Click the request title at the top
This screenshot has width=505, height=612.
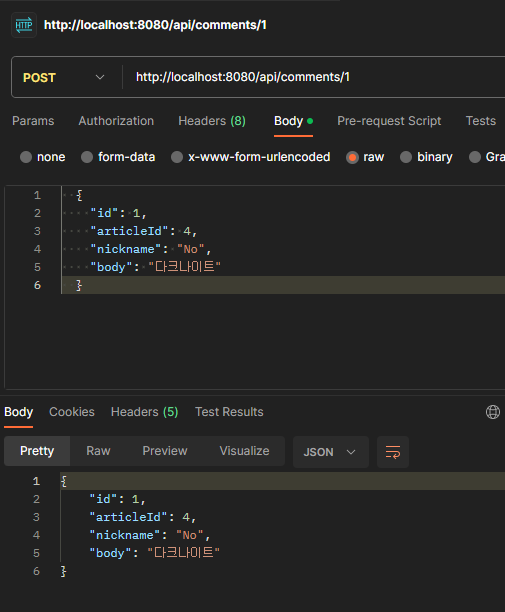pos(155,25)
